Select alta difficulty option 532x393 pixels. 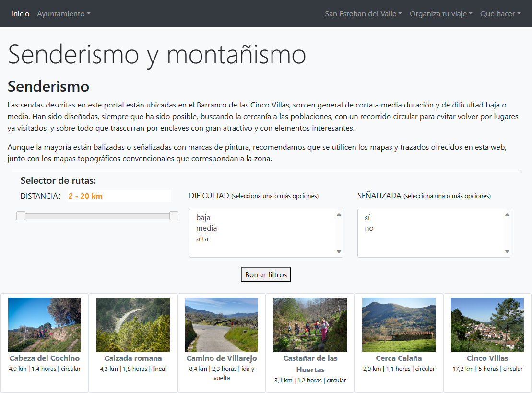(202, 239)
